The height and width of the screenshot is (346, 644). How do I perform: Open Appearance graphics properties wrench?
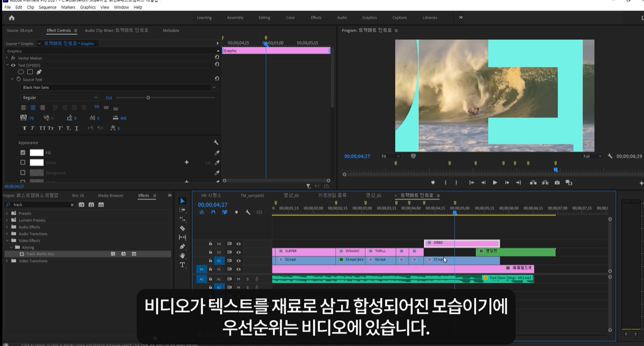216,142
